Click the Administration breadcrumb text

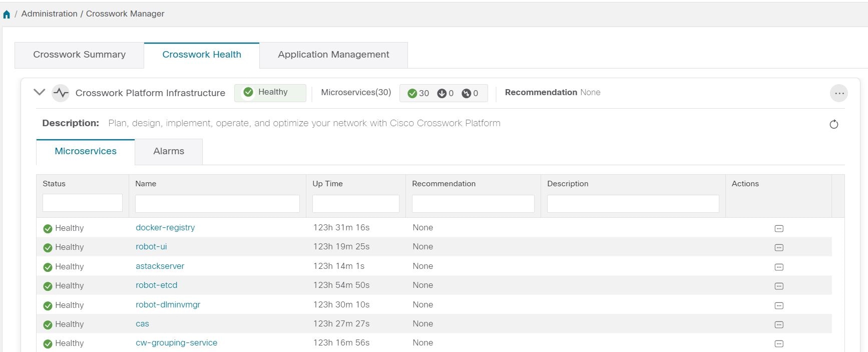click(49, 14)
